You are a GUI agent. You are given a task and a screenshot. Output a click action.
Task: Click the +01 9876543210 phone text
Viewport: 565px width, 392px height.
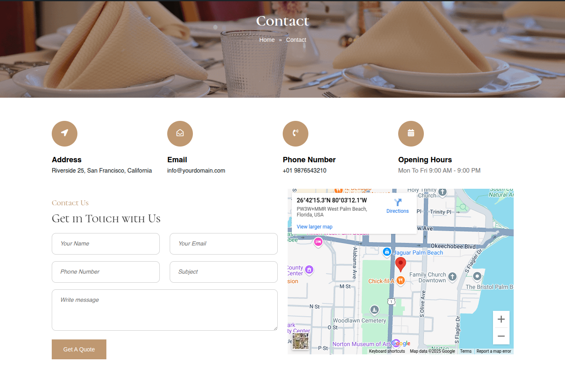(x=305, y=171)
